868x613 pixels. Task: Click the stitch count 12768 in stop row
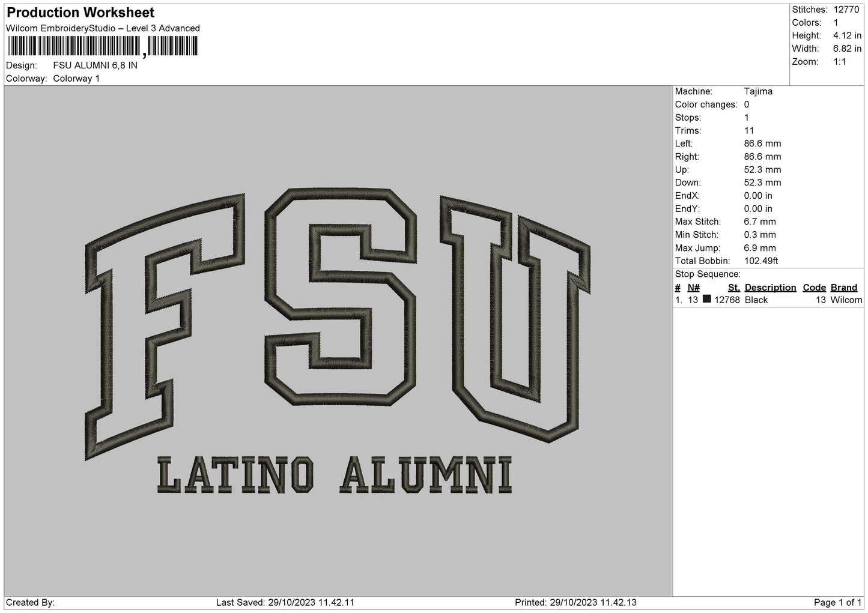click(x=727, y=300)
